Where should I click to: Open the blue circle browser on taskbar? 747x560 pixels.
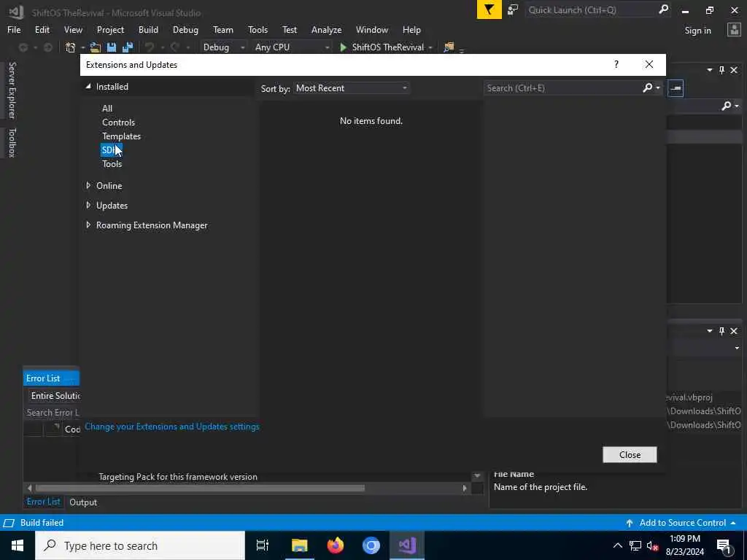(x=371, y=545)
